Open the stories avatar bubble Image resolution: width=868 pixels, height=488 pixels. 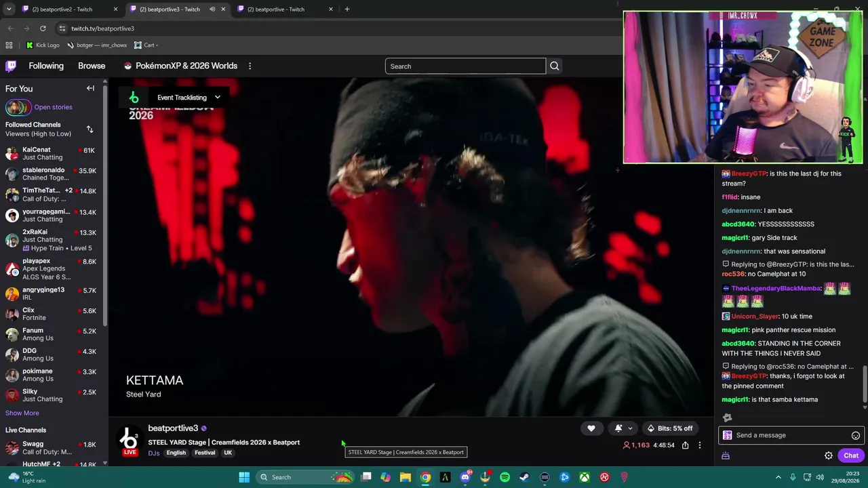18,107
